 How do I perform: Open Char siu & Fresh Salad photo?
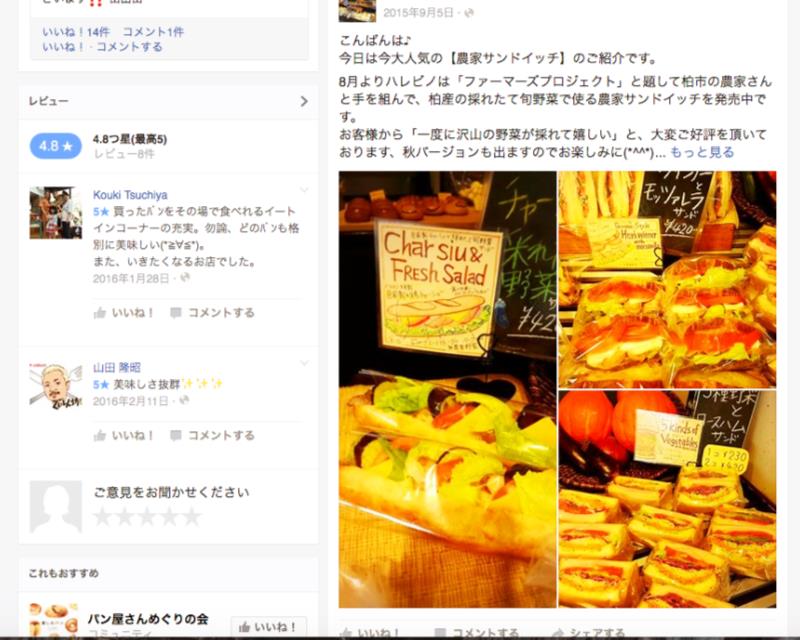click(447, 389)
